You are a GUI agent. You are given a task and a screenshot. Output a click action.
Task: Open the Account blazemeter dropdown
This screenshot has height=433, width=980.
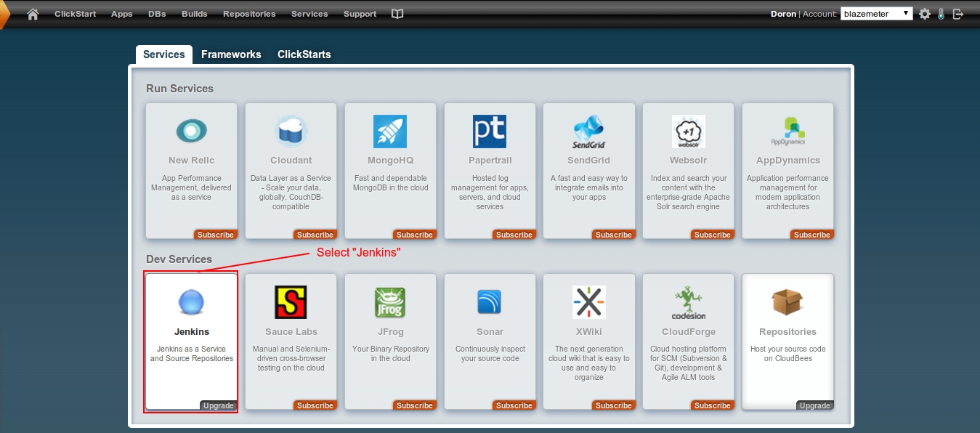point(876,14)
